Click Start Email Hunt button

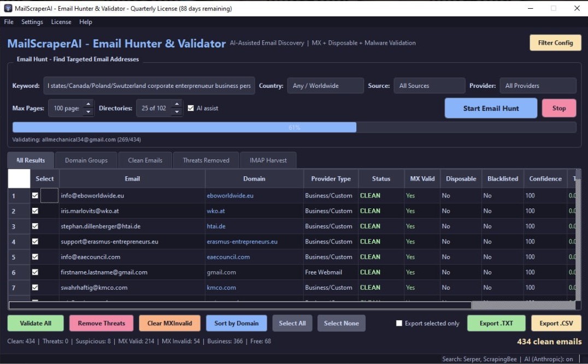pyautogui.click(x=491, y=108)
